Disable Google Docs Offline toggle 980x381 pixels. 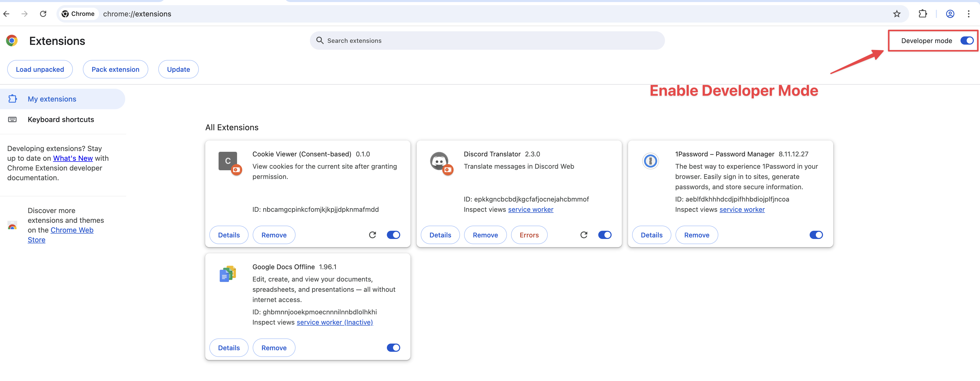click(393, 347)
